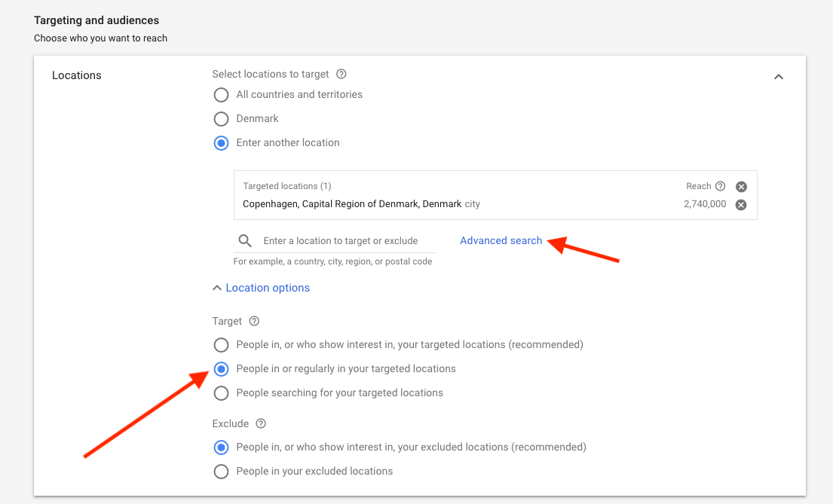
Task: Click the magnifying glass search icon
Action: (245, 240)
